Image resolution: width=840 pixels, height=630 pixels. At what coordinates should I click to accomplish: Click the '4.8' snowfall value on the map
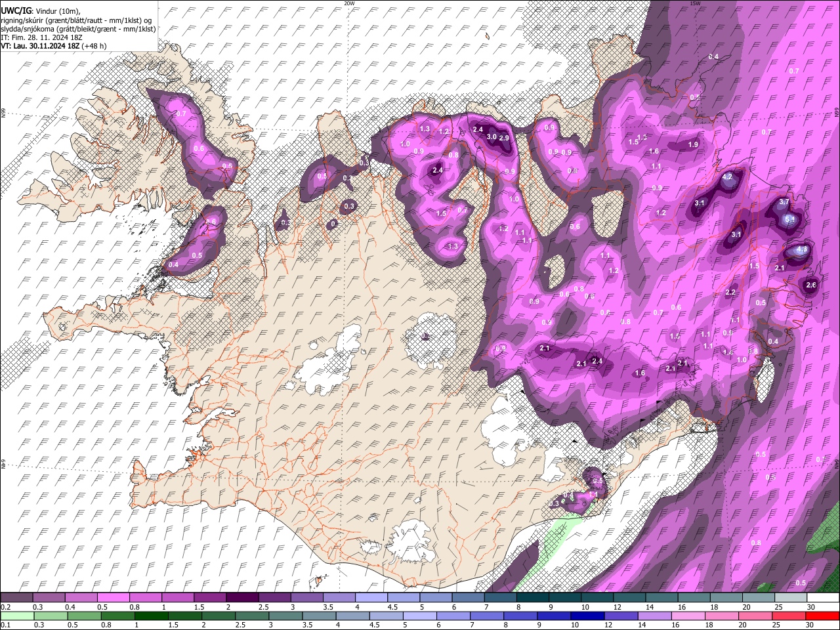(801, 250)
